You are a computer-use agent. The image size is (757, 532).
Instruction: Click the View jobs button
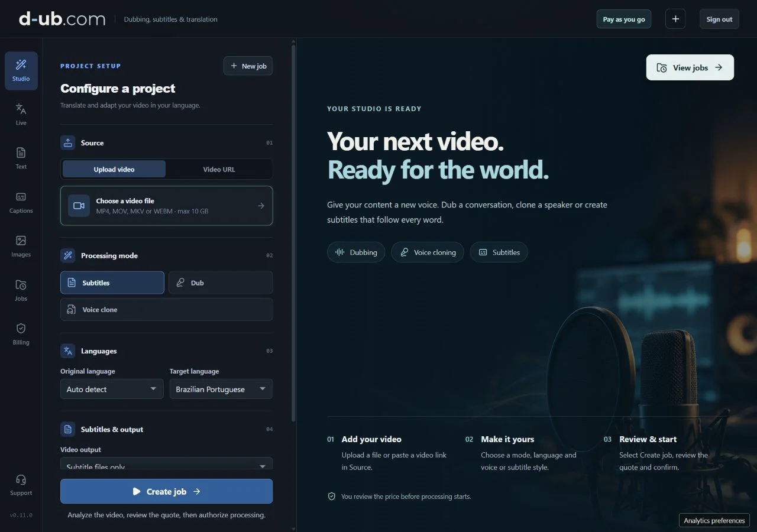[x=690, y=67]
